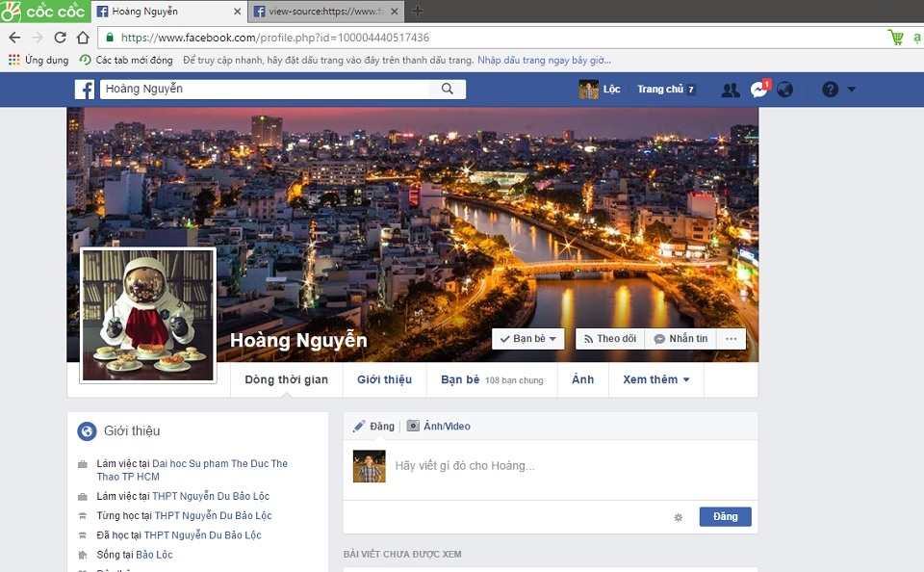Open the Bạn bè friends tab
Viewport: 924px width, 572px height.
pos(492,379)
